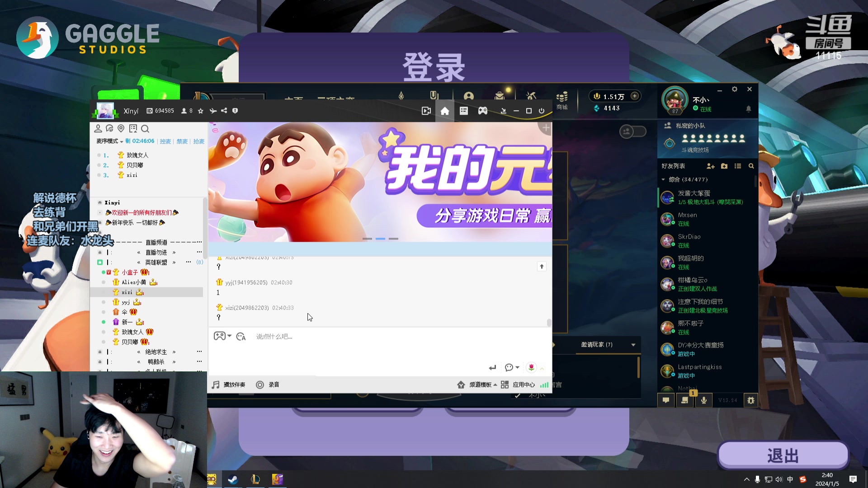Click add friend icon in League friends list
Viewport: 868px width, 488px height.
coord(711,166)
